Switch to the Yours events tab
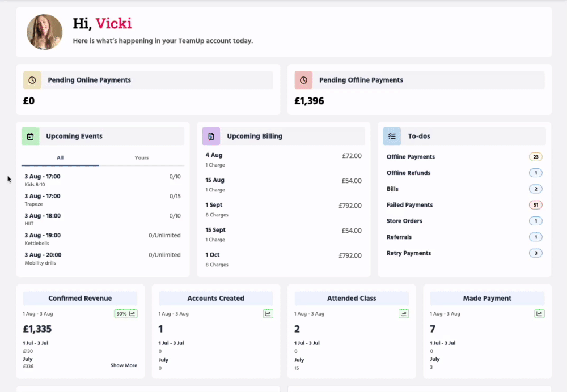Viewport: 567px width, 392px height. pyautogui.click(x=142, y=158)
